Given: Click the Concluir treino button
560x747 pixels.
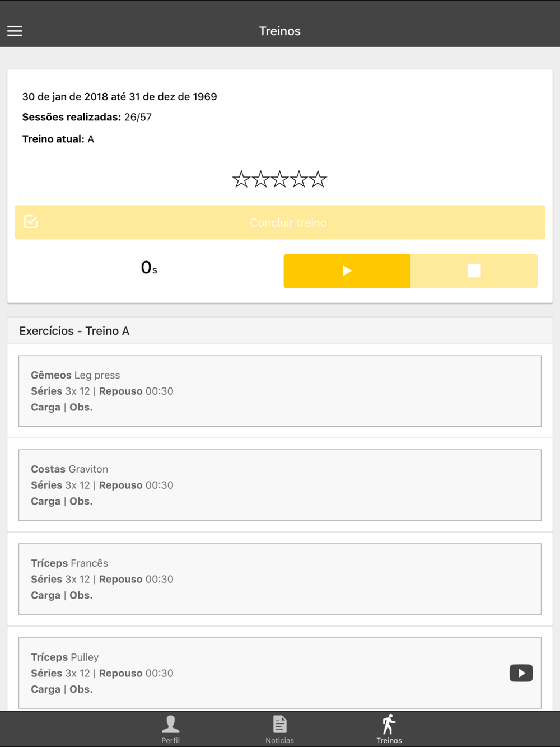Looking at the screenshot, I should click(x=280, y=222).
